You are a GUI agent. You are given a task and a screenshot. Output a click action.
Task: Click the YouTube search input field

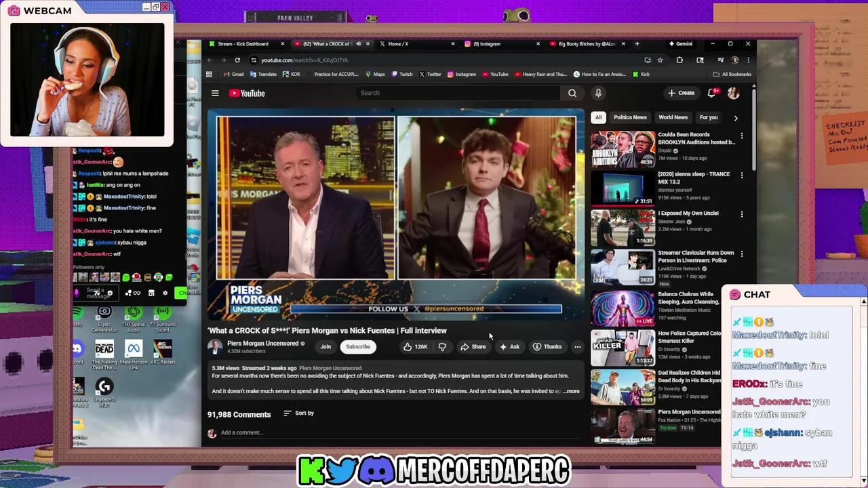click(458, 93)
